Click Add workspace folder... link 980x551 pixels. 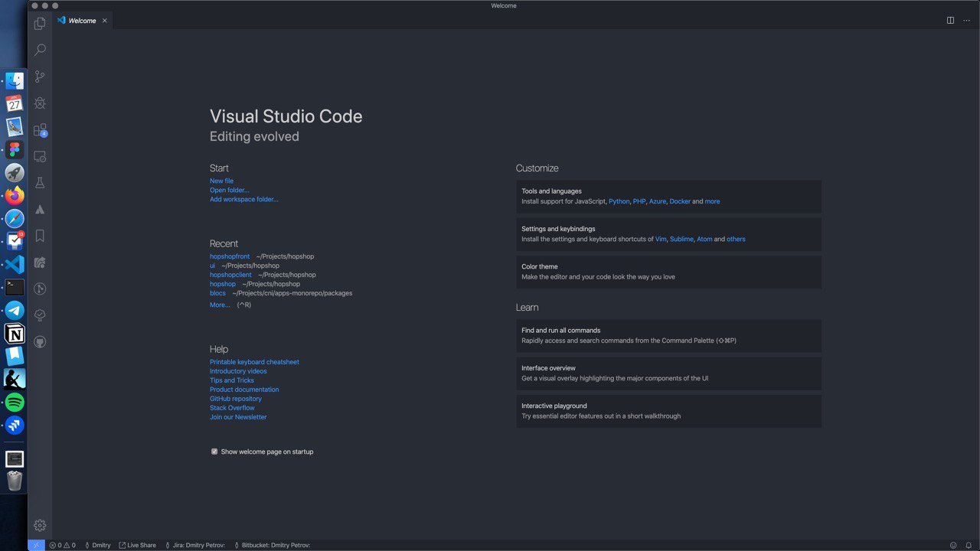pos(244,200)
